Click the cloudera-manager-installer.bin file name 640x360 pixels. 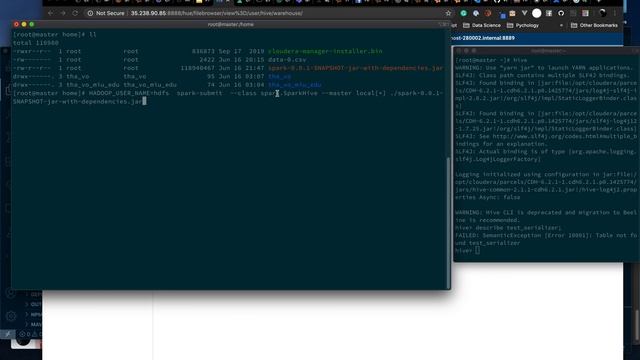point(325,51)
